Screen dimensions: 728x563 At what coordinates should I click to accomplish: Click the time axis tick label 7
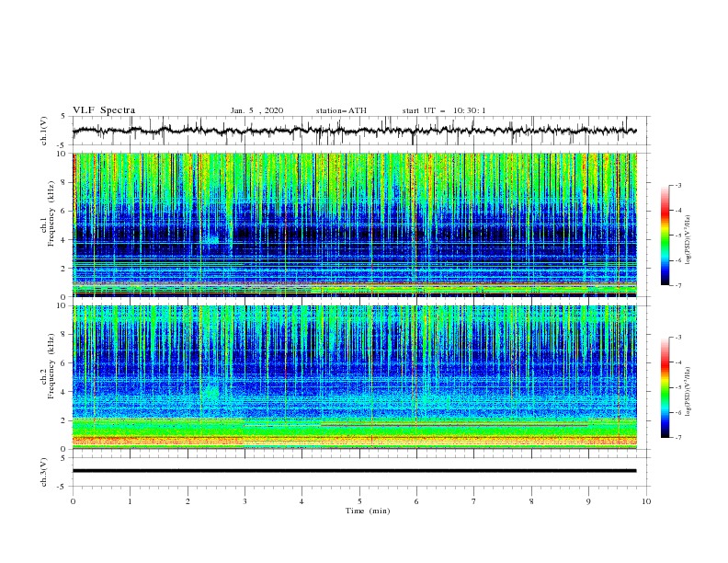(x=474, y=501)
